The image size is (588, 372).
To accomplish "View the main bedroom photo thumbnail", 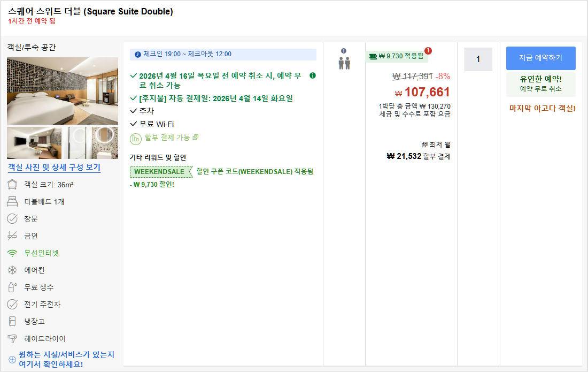I will 62,91.
